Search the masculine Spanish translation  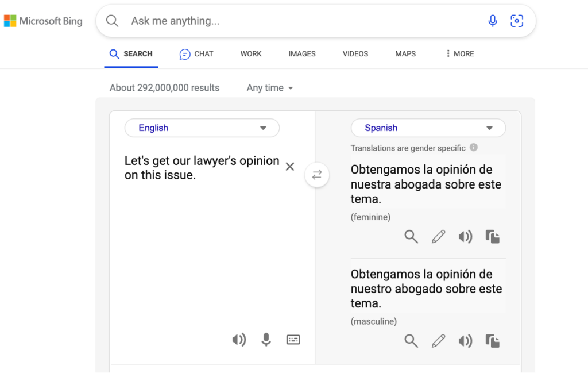coord(411,340)
